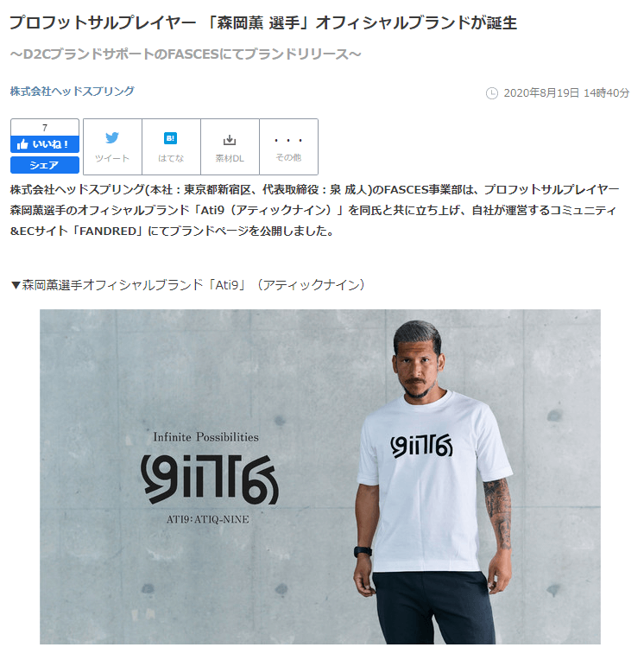Screen dimensions: 644x660
Task: Click the body paragraph mentioning FANDRED
Action: click(x=314, y=210)
